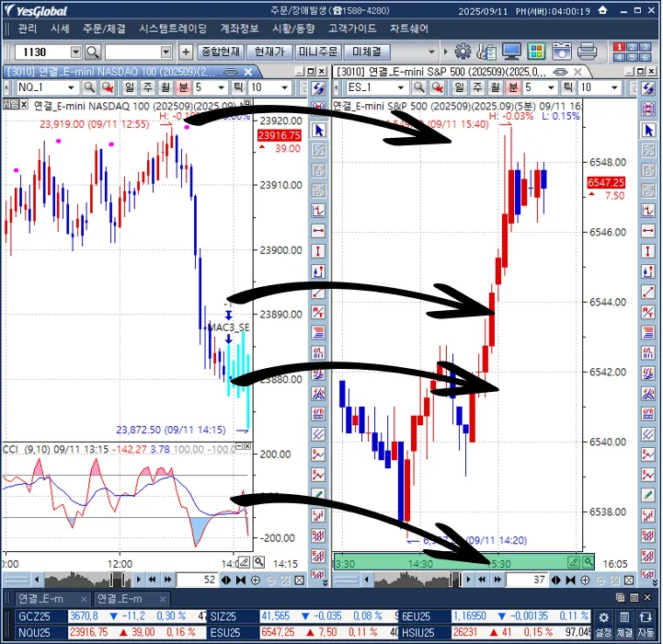Compress bars icon next to 37 field

[x=570, y=581]
